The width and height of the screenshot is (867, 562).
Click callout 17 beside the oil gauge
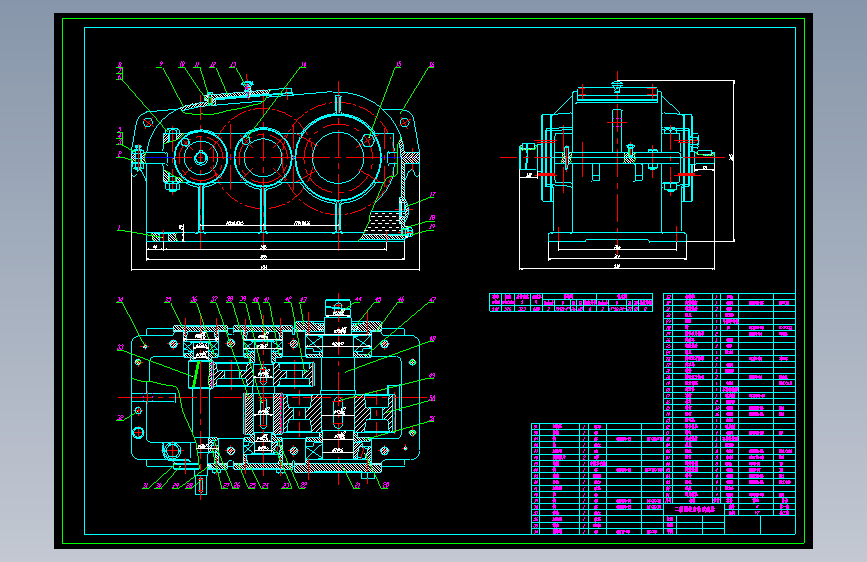click(432, 195)
